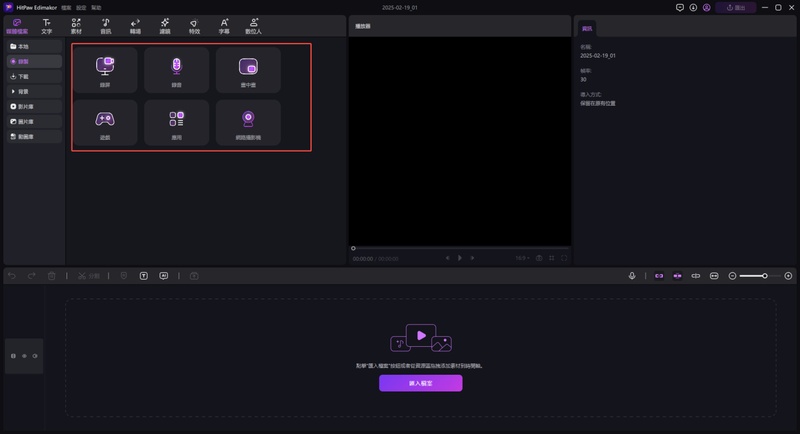Choose Picture-in-picture recording card
The width and height of the screenshot is (800, 434).
(248, 70)
